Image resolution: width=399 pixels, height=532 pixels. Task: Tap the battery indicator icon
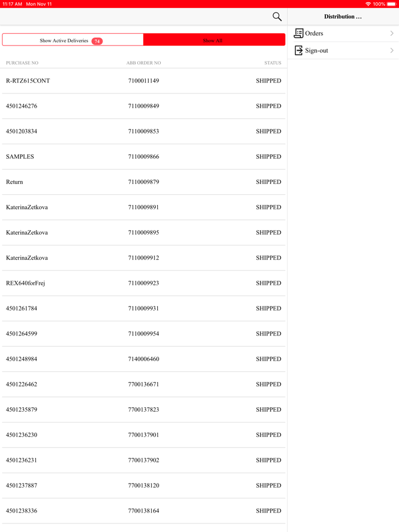coord(391,4)
